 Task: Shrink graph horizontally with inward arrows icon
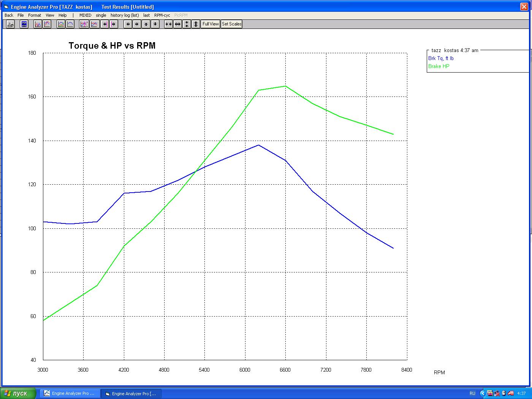click(x=168, y=24)
